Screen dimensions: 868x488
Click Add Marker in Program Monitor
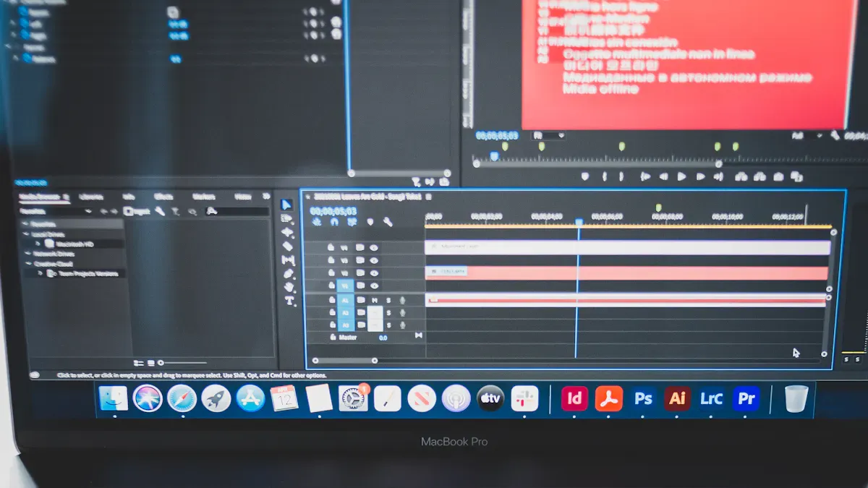coord(585,176)
